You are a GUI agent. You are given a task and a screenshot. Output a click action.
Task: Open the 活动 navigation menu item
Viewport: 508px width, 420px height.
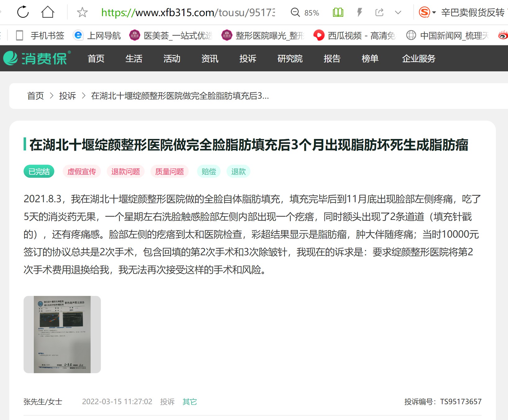coord(172,59)
